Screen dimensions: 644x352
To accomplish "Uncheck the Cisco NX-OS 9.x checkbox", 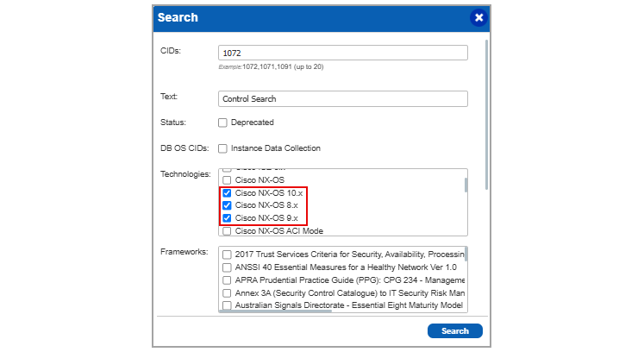I will (227, 218).
